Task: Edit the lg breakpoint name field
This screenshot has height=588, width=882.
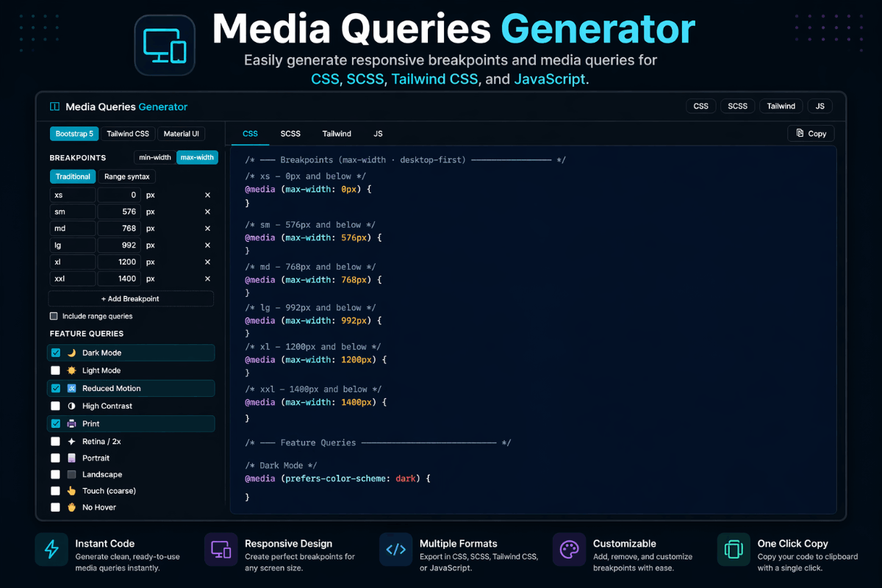Action: pos(73,245)
